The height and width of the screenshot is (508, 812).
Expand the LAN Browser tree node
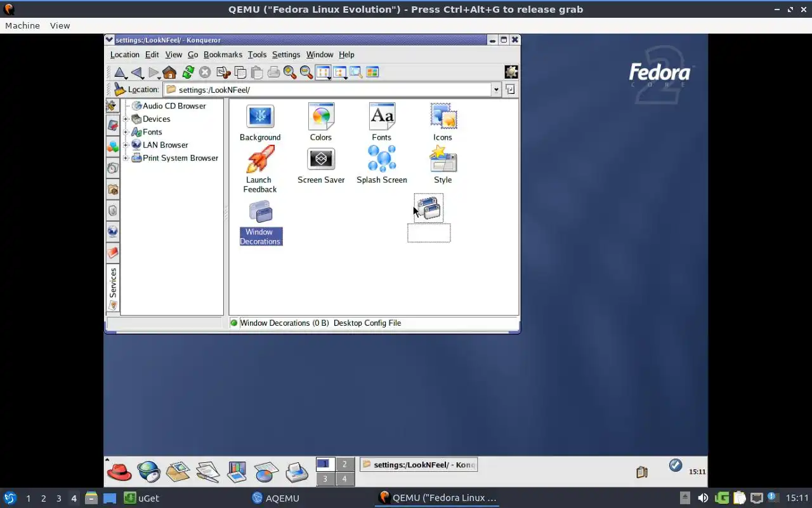point(126,145)
